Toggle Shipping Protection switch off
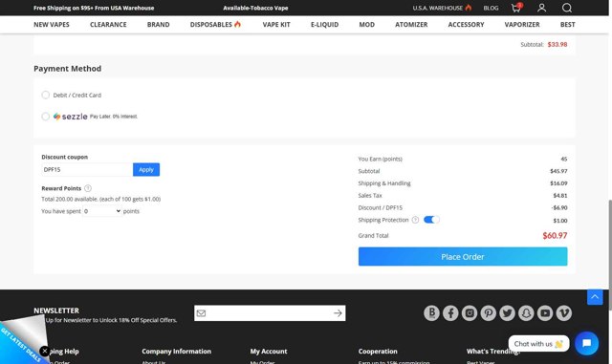 (431, 220)
